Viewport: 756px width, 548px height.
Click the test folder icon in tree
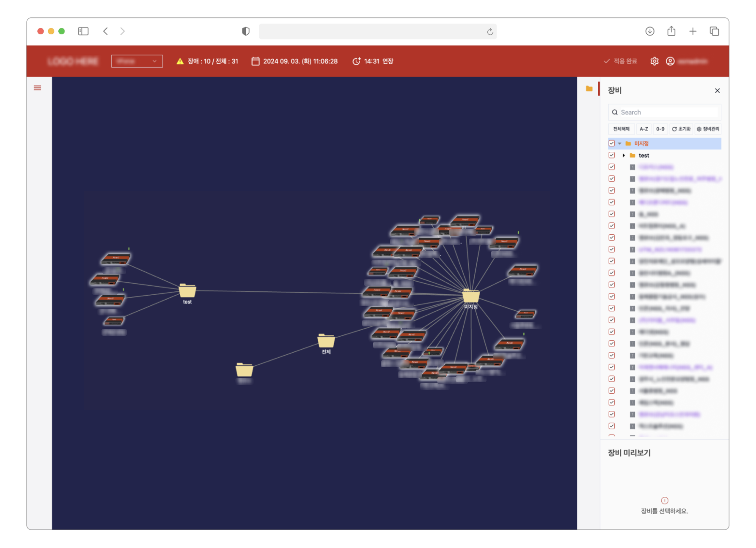tap(632, 156)
